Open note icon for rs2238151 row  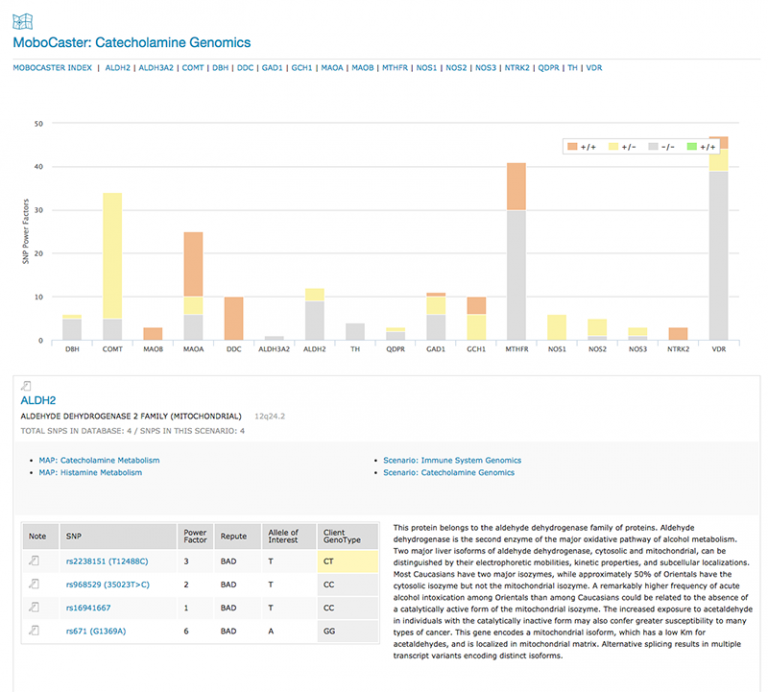pos(34,560)
